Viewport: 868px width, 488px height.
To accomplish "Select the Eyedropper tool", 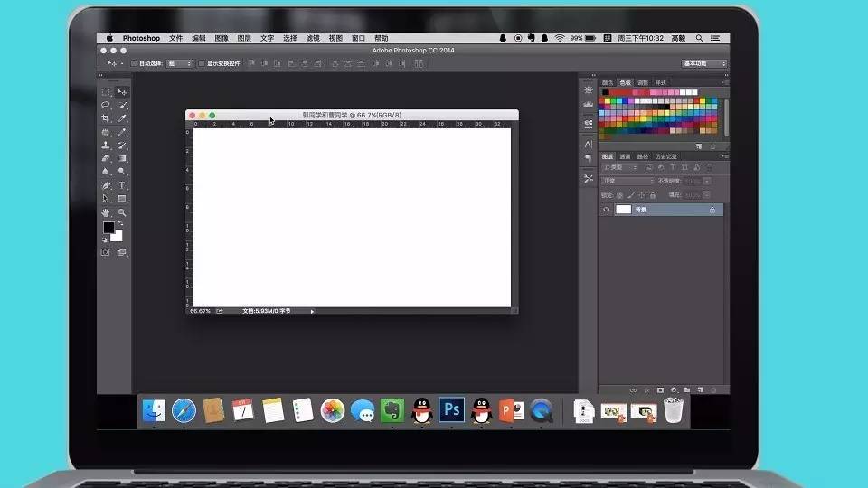I will tap(122, 117).
